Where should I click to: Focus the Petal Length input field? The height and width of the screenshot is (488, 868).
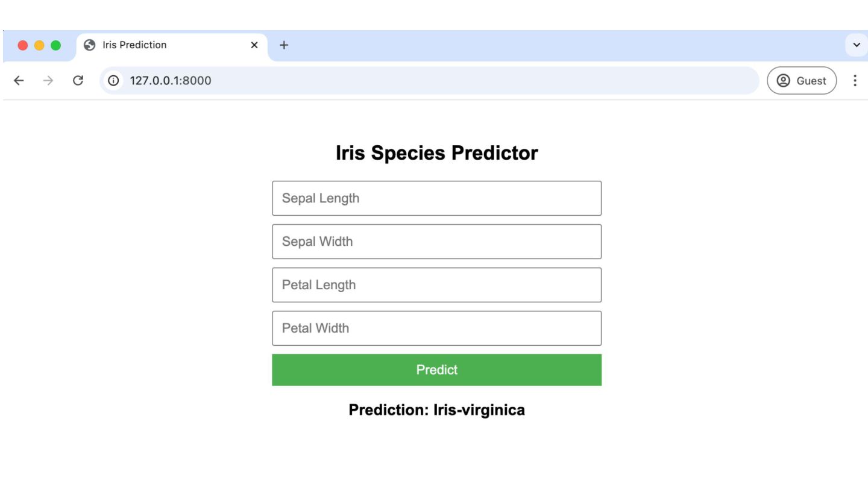coord(436,285)
